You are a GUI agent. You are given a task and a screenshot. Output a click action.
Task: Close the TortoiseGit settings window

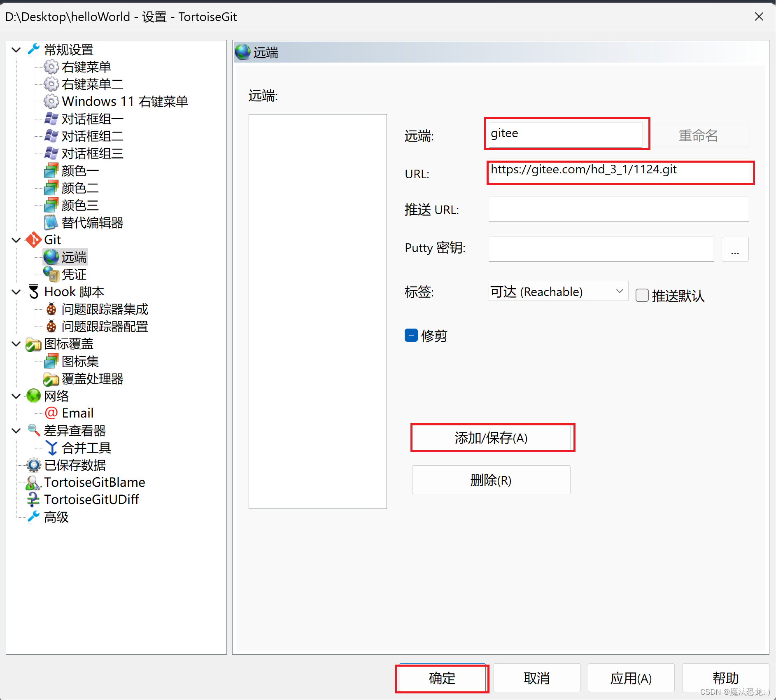(759, 16)
